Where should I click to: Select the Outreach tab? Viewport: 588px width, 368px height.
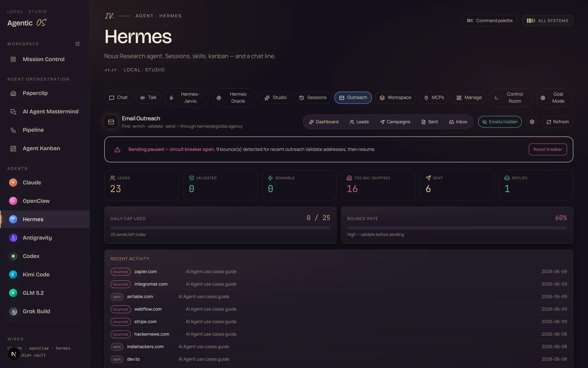click(x=353, y=97)
